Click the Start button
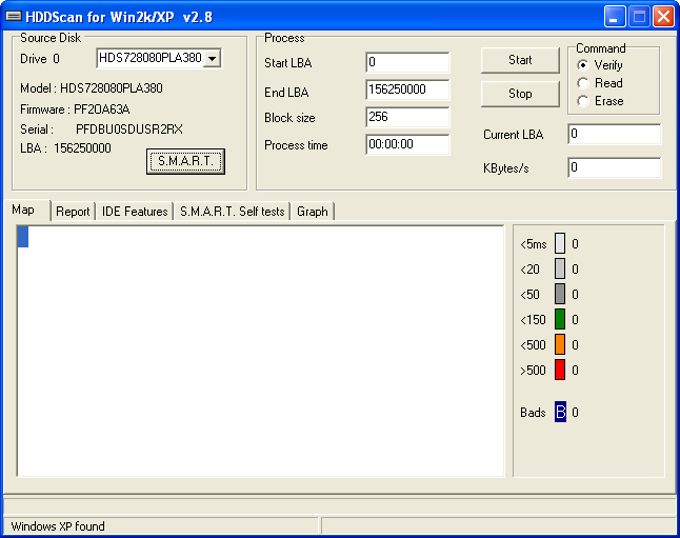Image resolution: width=680 pixels, height=538 pixels. tap(520, 60)
